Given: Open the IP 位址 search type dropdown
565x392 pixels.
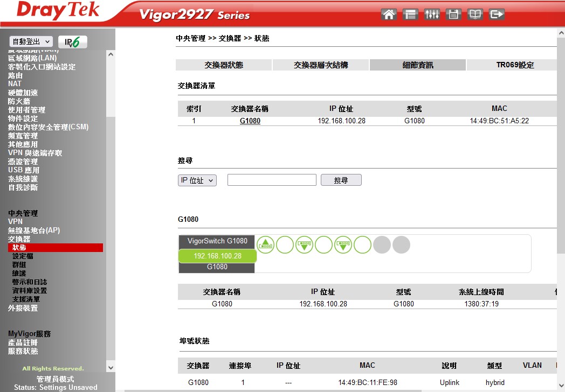Looking at the screenshot, I should point(197,180).
